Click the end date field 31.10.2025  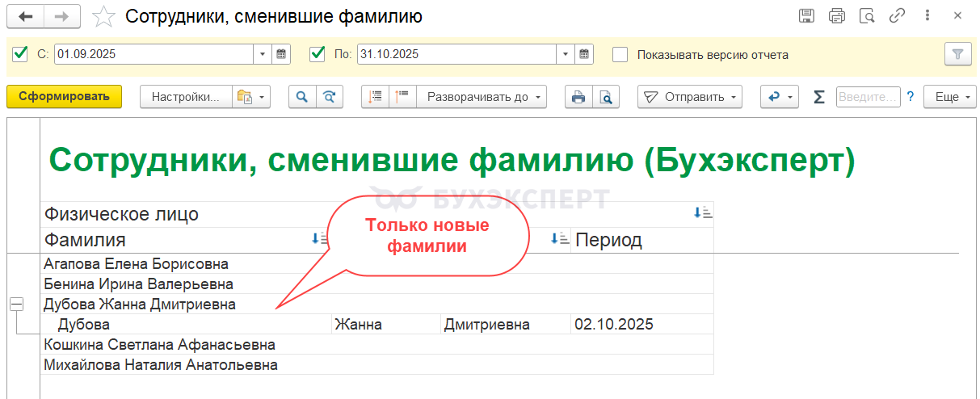point(457,54)
